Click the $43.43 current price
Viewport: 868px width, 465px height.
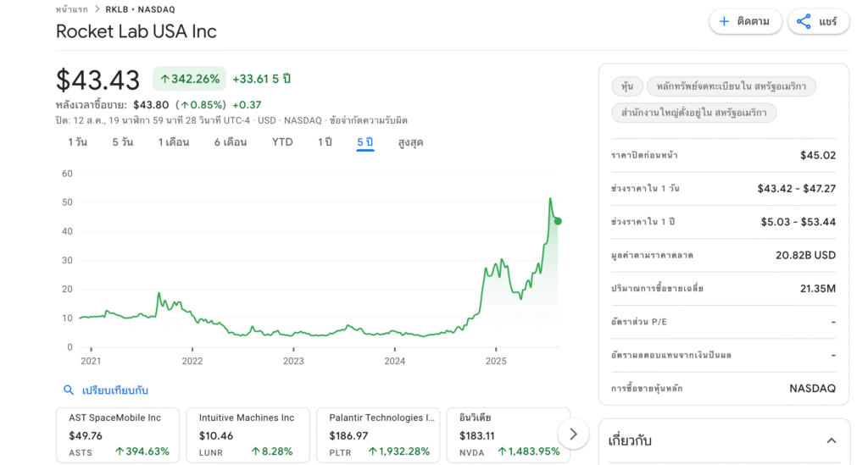point(97,80)
